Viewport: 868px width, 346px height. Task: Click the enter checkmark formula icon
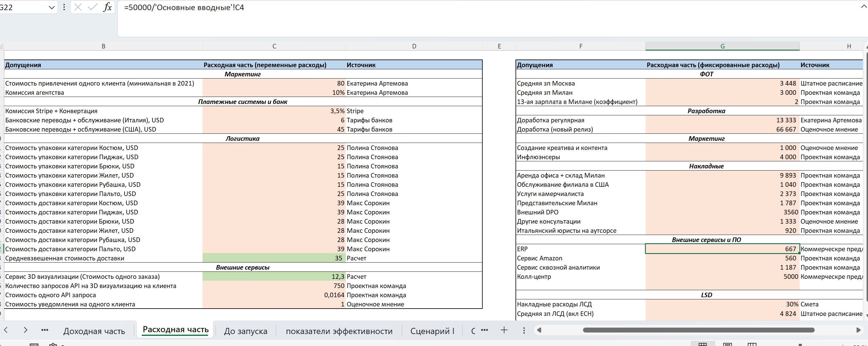(x=92, y=7)
